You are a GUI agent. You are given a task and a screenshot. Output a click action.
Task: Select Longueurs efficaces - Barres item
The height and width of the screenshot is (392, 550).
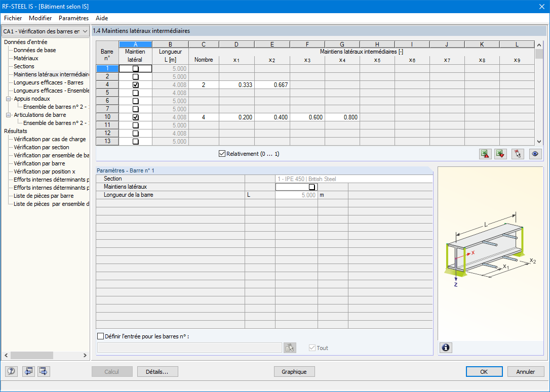[x=49, y=82]
